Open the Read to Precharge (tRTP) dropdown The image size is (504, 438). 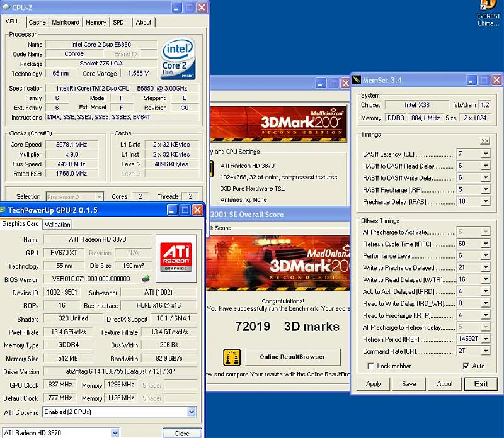486,315
